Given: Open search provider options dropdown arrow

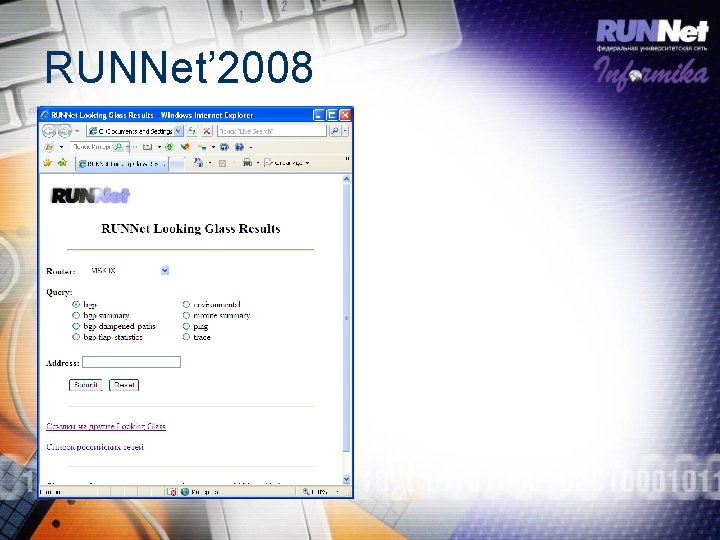Looking at the screenshot, I should (345, 131).
